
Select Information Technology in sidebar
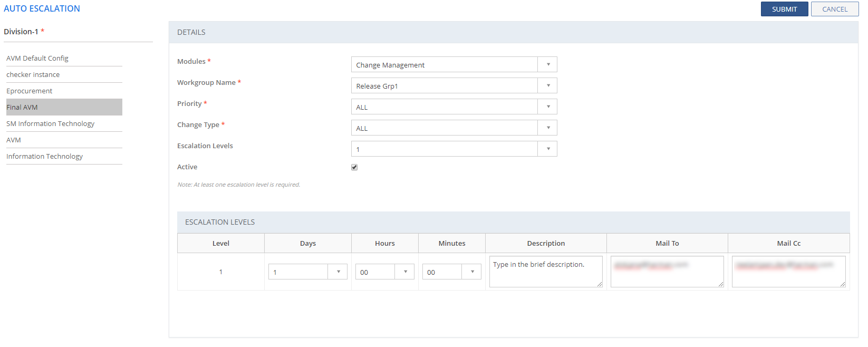click(45, 156)
